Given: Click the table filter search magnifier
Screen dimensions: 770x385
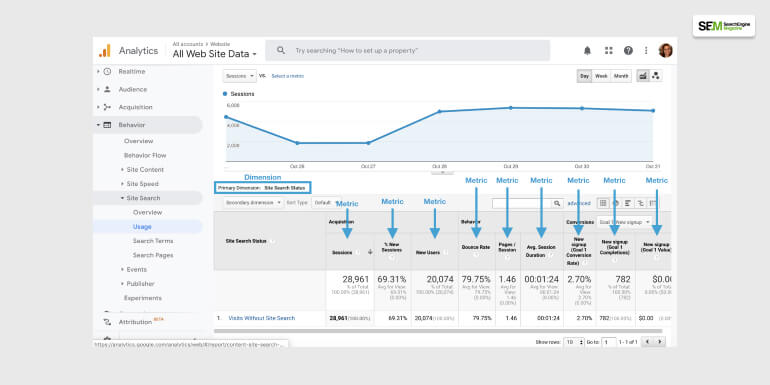Looking at the screenshot, I should pos(557,203).
